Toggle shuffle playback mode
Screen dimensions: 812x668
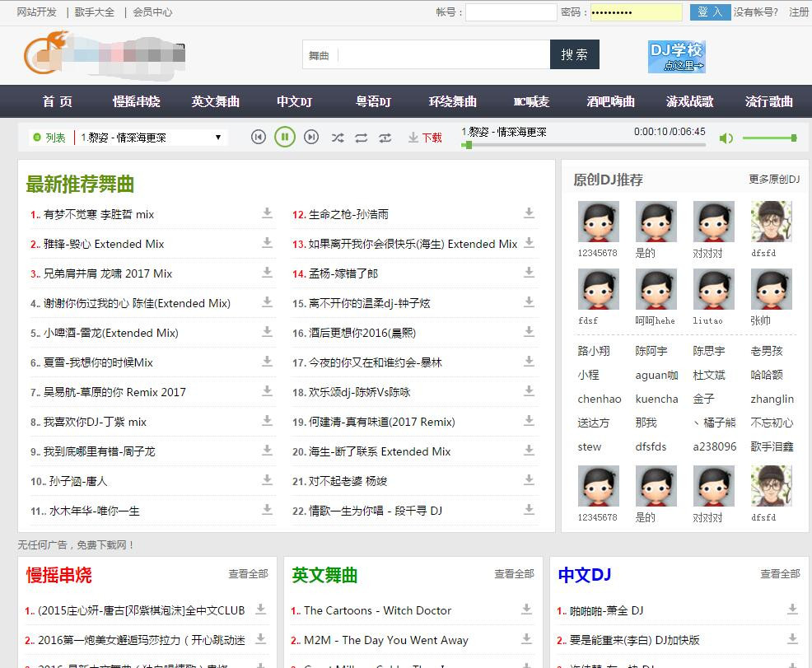pyautogui.click(x=338, y=138)
